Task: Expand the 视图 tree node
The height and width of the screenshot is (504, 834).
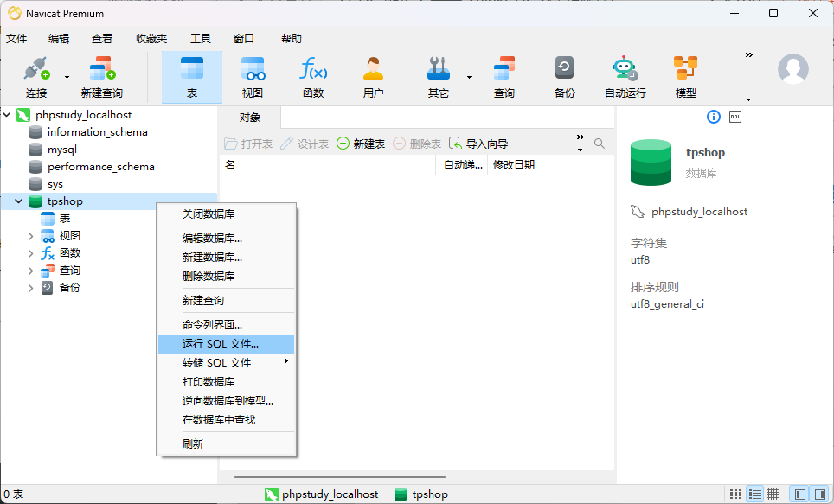Action: pos(30,236)
